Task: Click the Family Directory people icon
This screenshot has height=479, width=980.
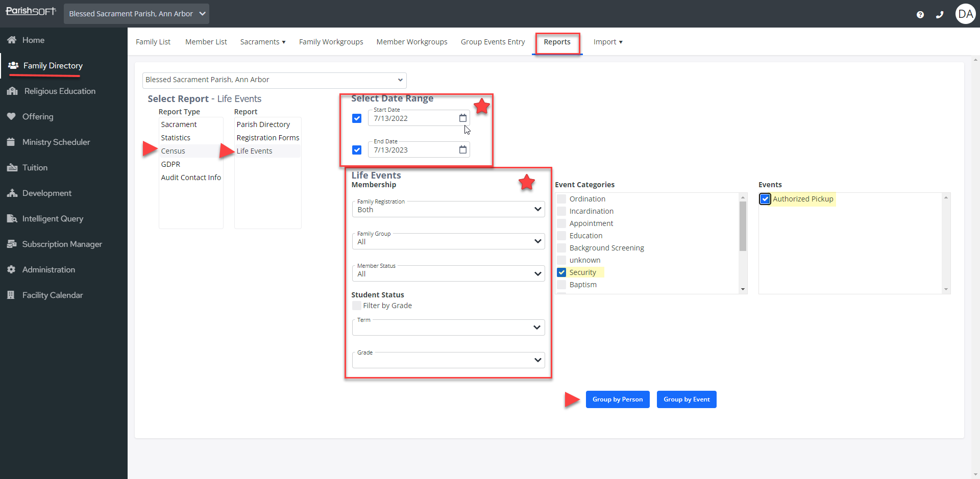Action: [13, 65]
